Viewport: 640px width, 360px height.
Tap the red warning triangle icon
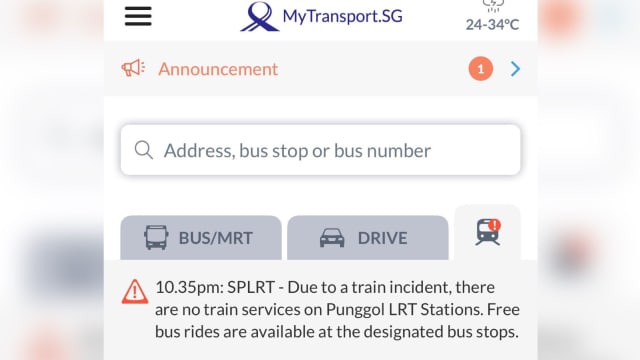135,292
